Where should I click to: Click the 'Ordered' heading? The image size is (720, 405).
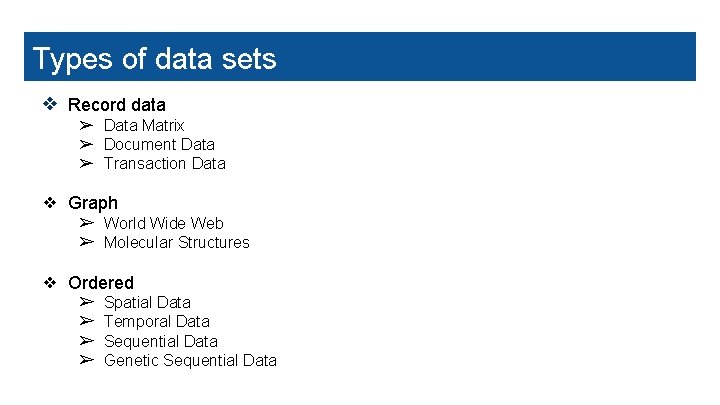click(100, 282)
